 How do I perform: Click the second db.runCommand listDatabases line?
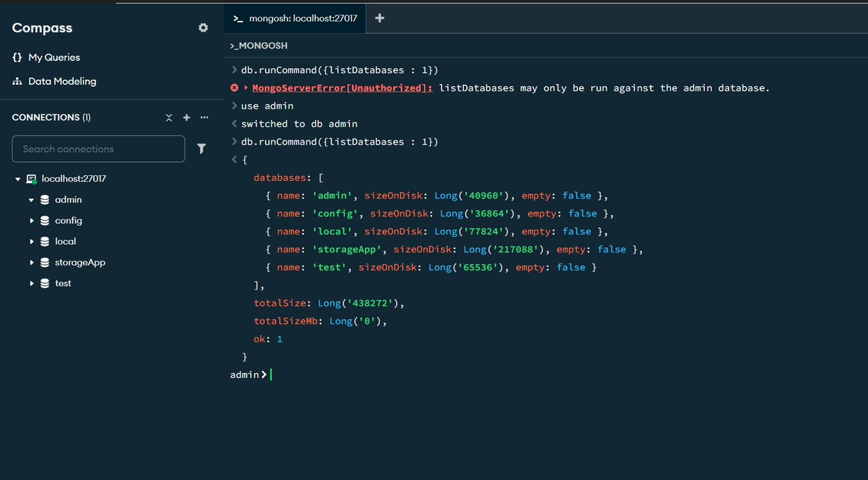click(340, 142)
